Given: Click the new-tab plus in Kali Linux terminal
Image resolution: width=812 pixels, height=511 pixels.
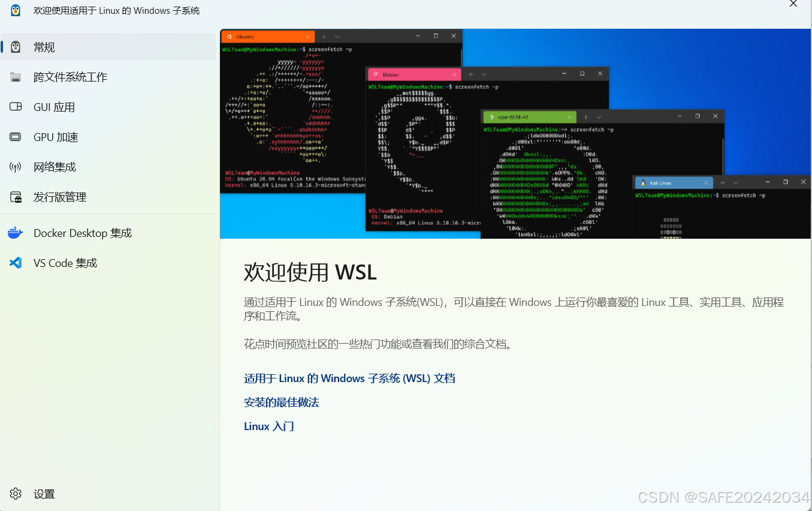Looking at the screenshot, I should point(723,182).
